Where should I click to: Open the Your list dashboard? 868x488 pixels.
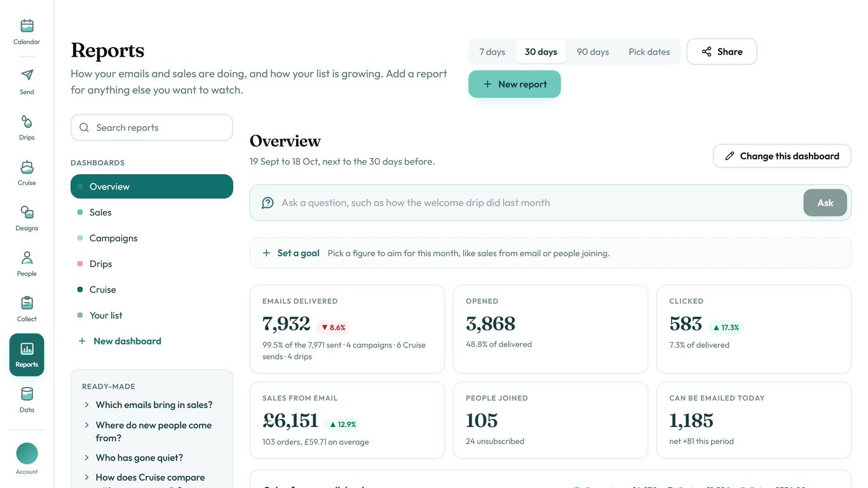152,315
